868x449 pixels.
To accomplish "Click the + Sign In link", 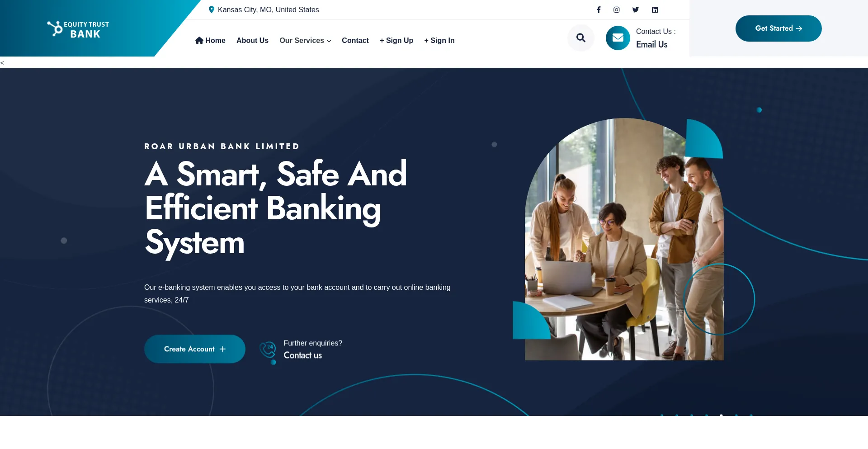I will 439,41.
